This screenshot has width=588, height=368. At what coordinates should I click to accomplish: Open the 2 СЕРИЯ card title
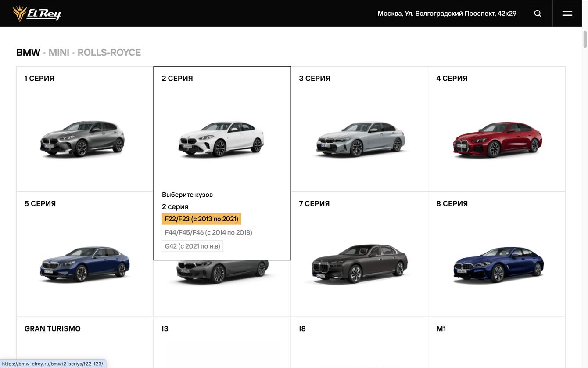point(177,79)
